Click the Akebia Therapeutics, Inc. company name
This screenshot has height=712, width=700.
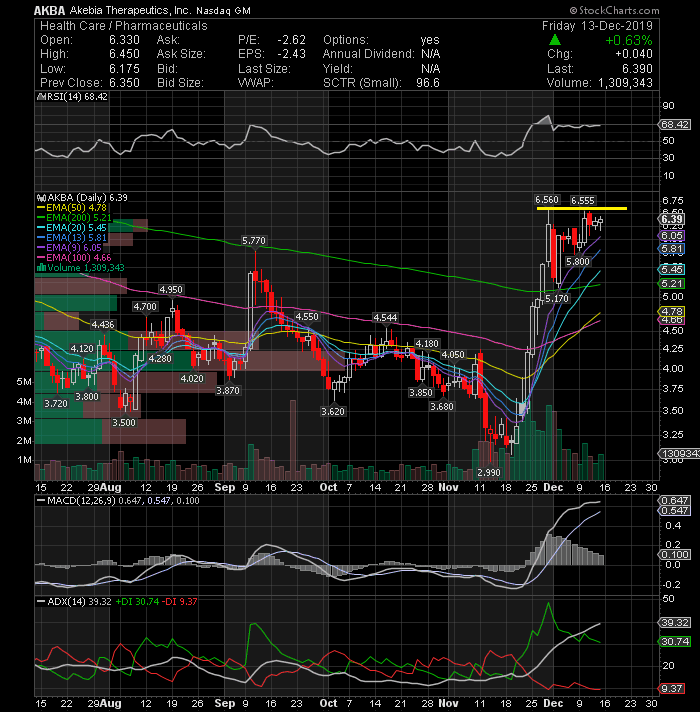(x=130, y=10)
